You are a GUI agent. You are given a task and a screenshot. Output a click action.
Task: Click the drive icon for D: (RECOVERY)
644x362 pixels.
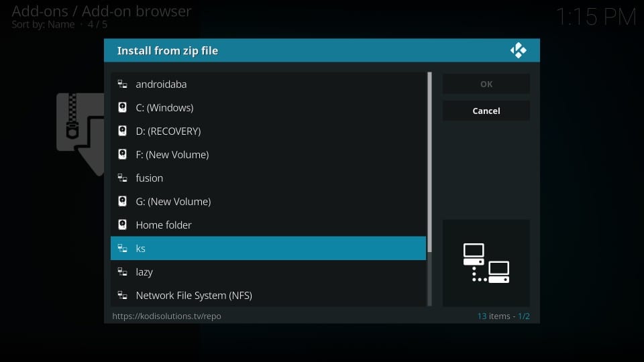[x=122, y=131]
